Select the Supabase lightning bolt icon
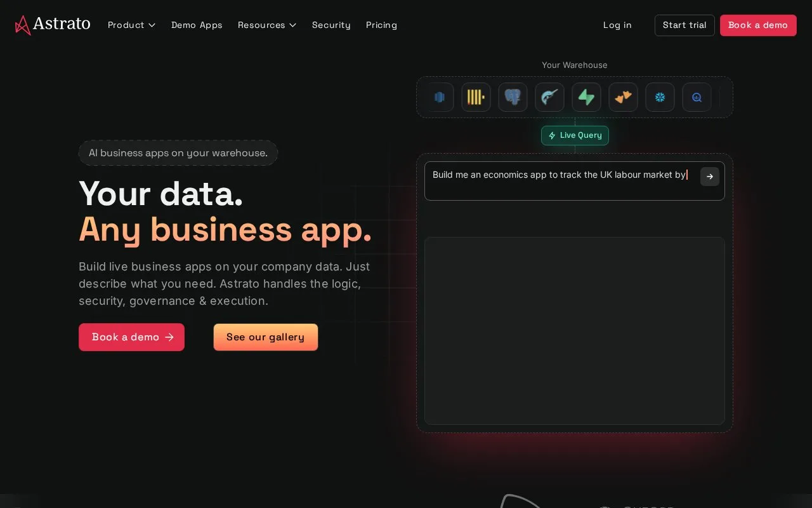Image resolution: width=812 pixels, height=508 pixels. tap(586, 97)
